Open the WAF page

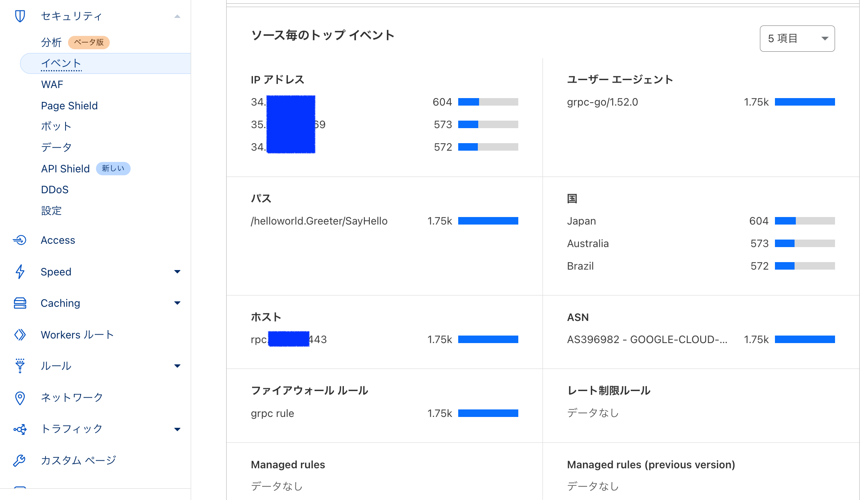pyautogui.click(x=52, y=84)
